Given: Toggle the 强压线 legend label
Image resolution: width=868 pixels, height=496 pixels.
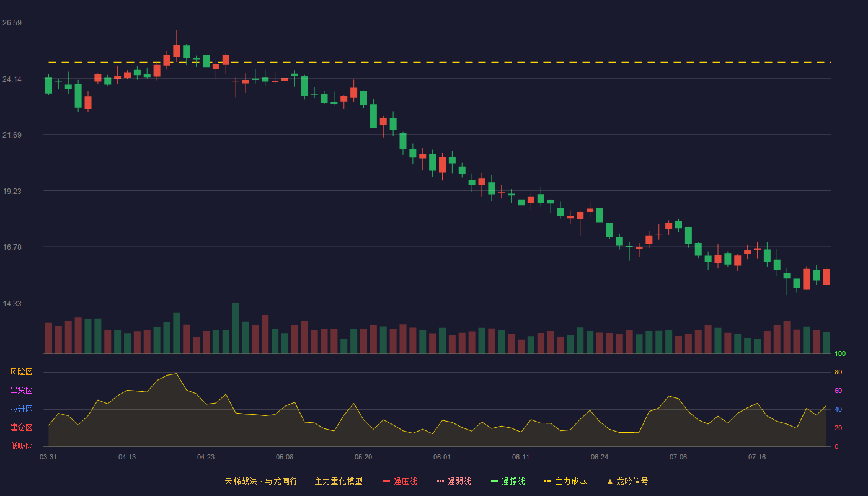Looking at the screenshot, I should (405, 481).
